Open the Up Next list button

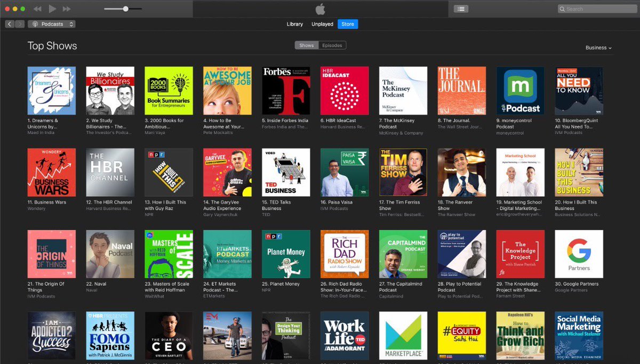[x=461, y=9]
